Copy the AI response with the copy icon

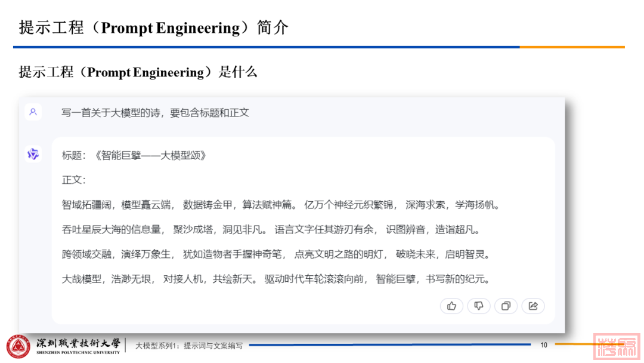(x=506, y=306)
